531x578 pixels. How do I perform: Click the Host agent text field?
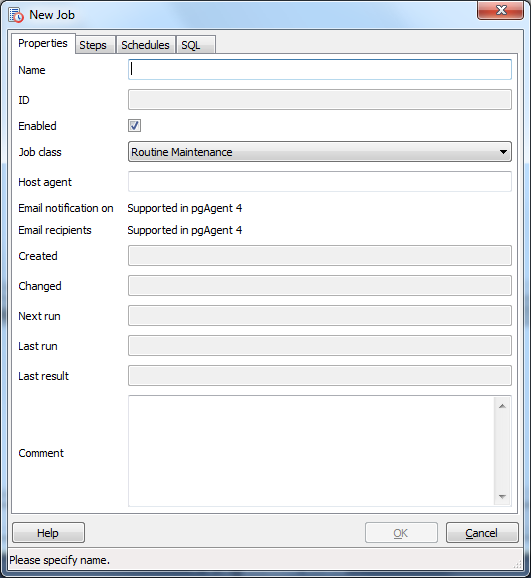[x=320, y=182]
